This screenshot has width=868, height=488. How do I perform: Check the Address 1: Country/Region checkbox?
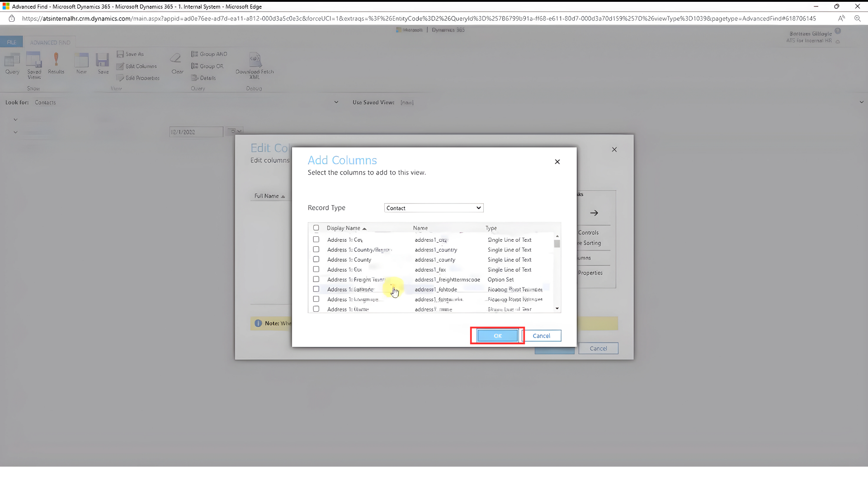point(316,249)
